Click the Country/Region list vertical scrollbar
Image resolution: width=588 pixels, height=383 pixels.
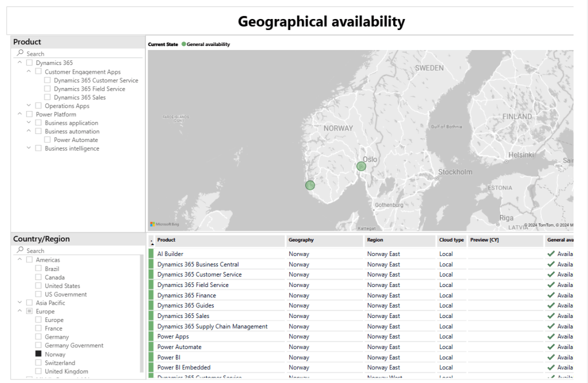[141, 314]
